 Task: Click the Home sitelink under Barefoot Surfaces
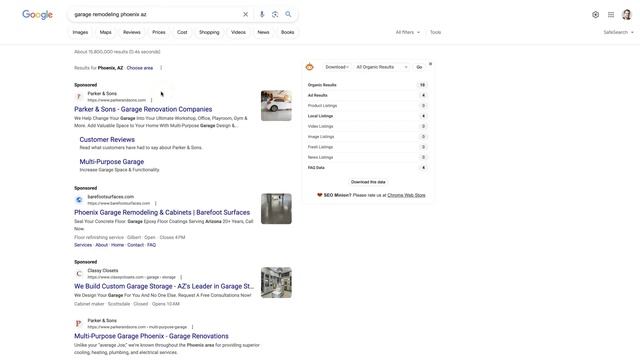[x=117, y=245]
